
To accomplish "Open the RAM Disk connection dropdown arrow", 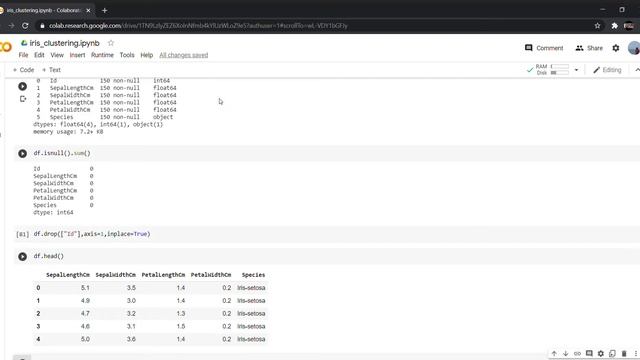I will point(576,70).
